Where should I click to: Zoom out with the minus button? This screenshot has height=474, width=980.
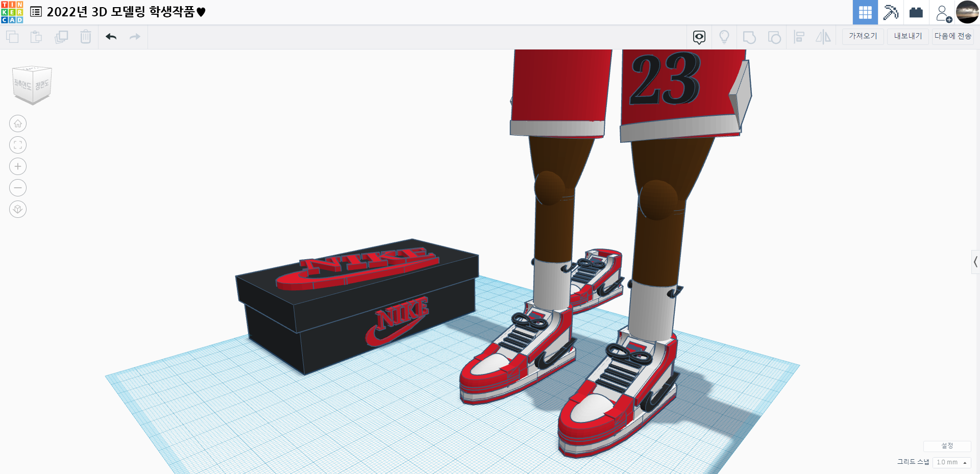(x=18, y=188)
